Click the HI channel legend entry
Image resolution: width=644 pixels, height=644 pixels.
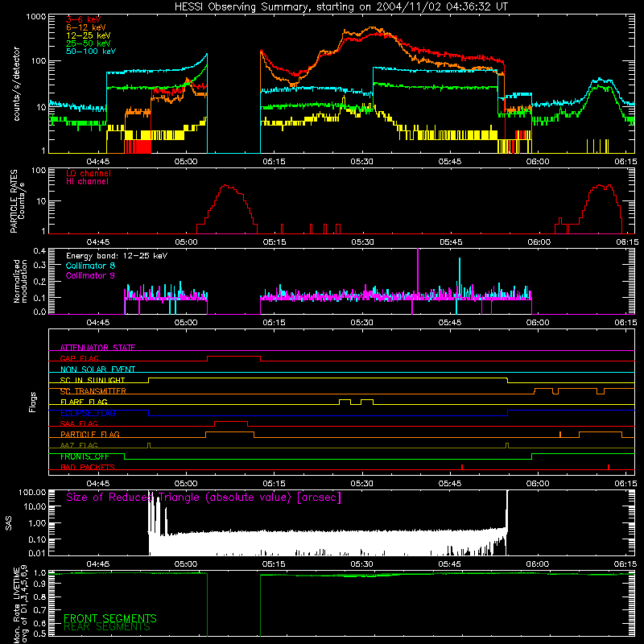pyautogui.click(x=87, y=182)
